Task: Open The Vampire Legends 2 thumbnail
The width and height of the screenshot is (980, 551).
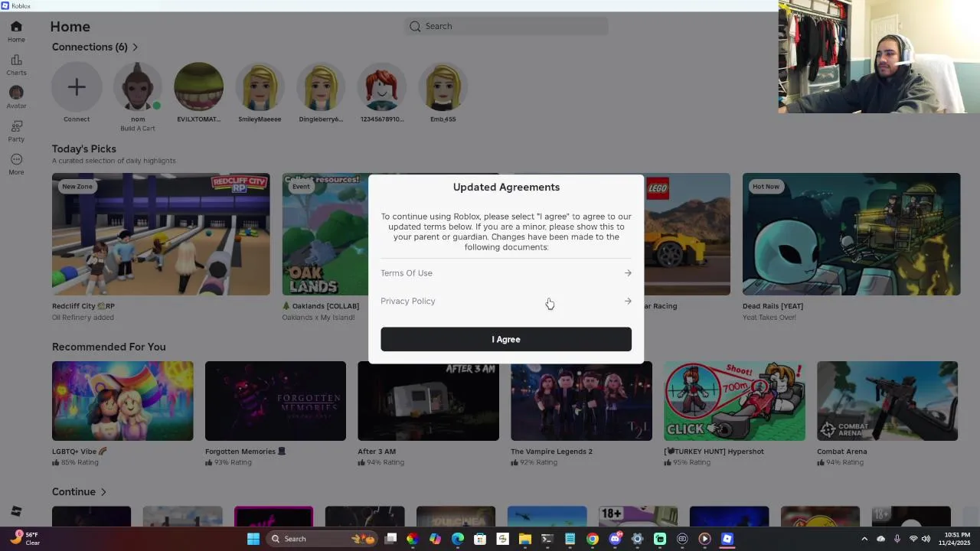Action: tap(582, 401)
